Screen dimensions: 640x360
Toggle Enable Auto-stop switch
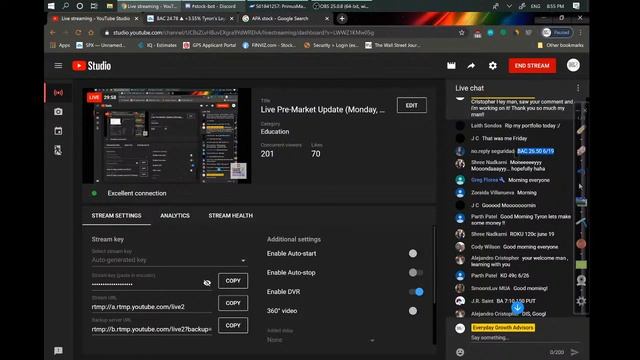pyautogui.click(x=415, y=272)
